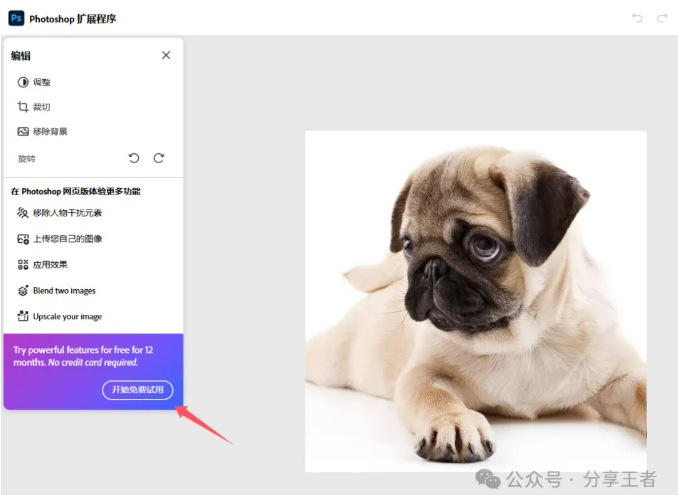Click the 编辑 panel heading
This screenshot has height=495, width=678.
[21, 56]
